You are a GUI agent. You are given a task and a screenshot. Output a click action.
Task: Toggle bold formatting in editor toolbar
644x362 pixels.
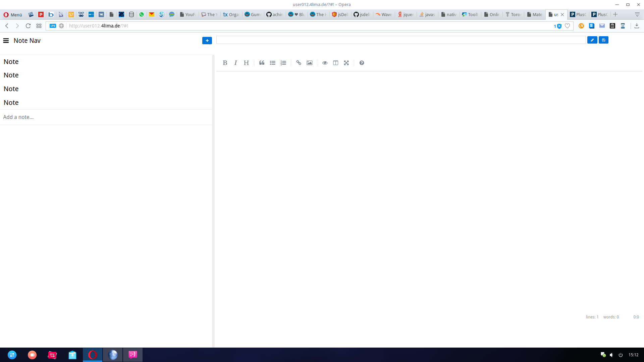point(225,63)
